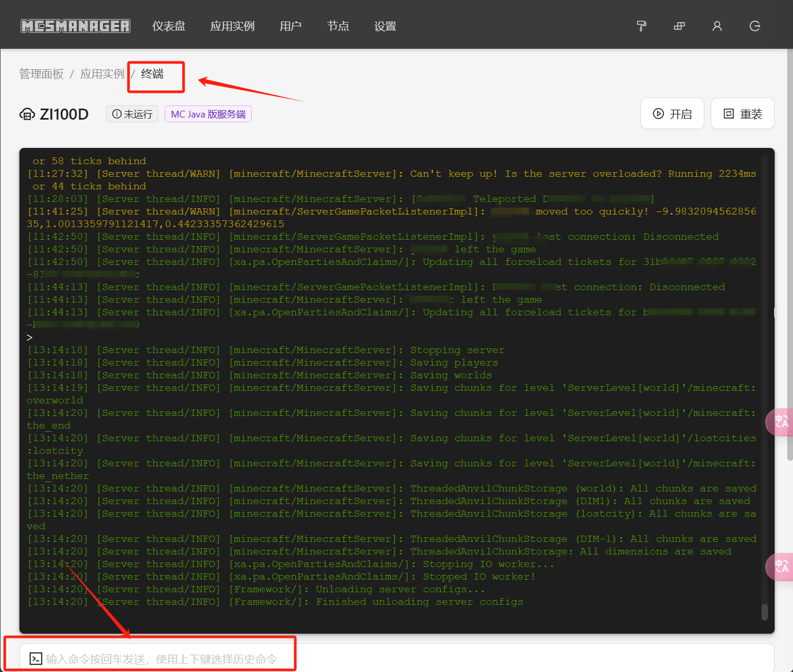This screenshot has height=672, width=793.
Task: Go to 应用实例 in the navigation bar
Action: point(232,26)
